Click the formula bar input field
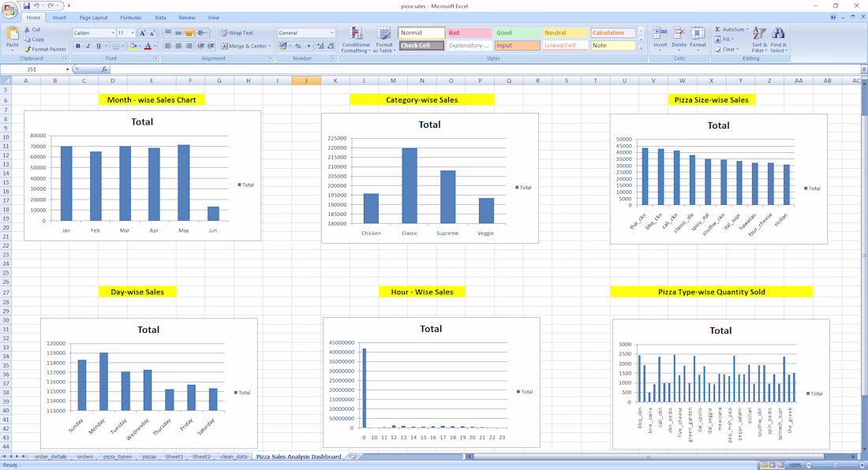The height and width of the screenshot is (470, 868). [485, 69]
